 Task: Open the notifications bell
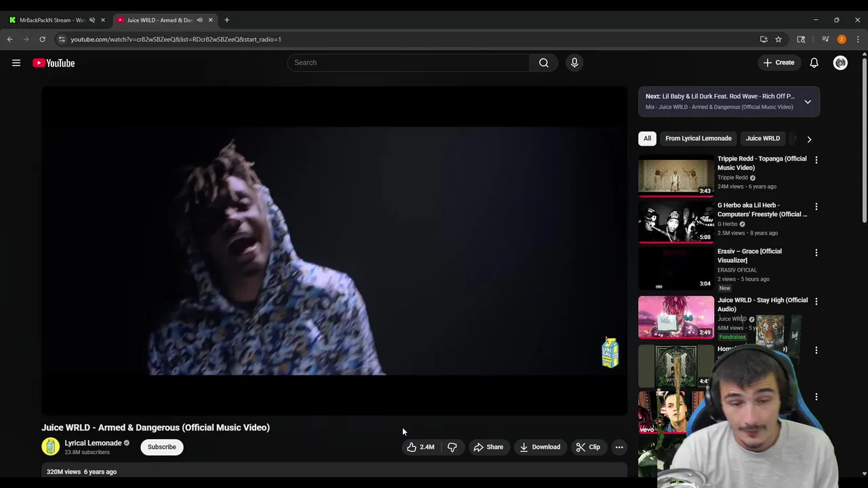pos(814,62)
